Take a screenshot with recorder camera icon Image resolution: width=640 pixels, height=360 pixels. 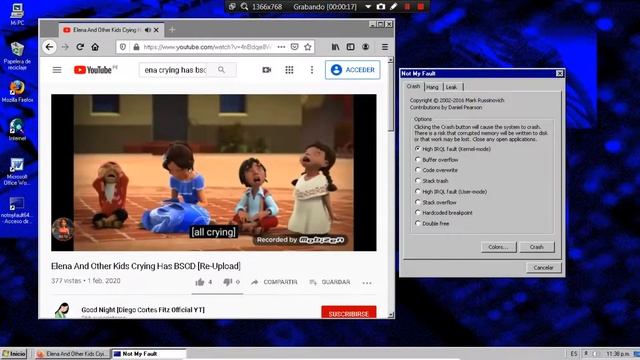[380, 7]
